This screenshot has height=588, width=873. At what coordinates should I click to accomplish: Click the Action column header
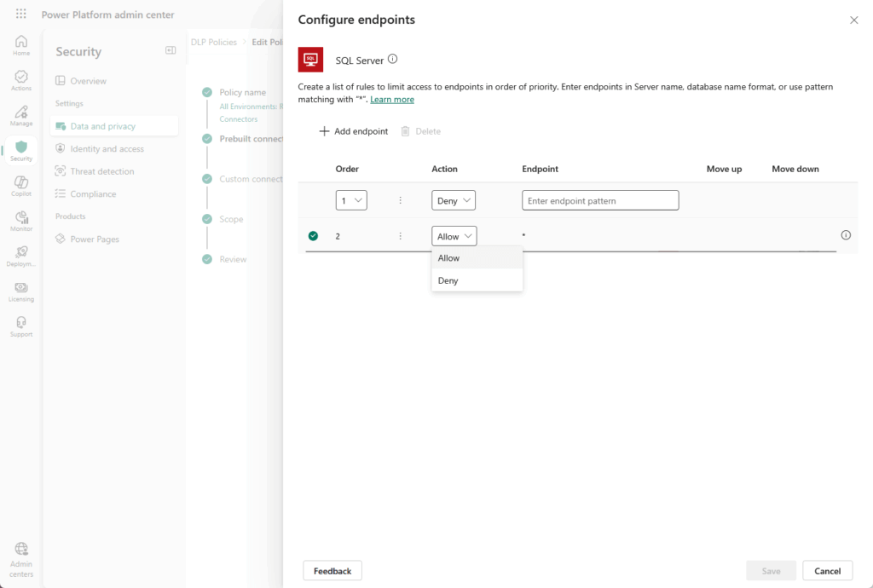tap(444, 169)
